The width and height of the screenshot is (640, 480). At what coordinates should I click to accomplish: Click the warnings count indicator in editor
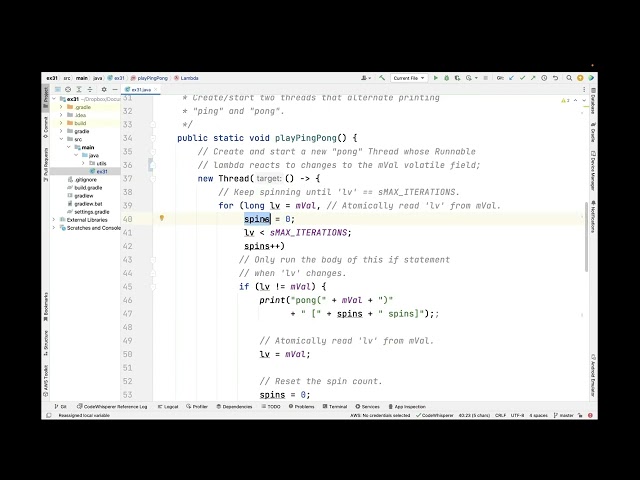click(x=565, y=100)
